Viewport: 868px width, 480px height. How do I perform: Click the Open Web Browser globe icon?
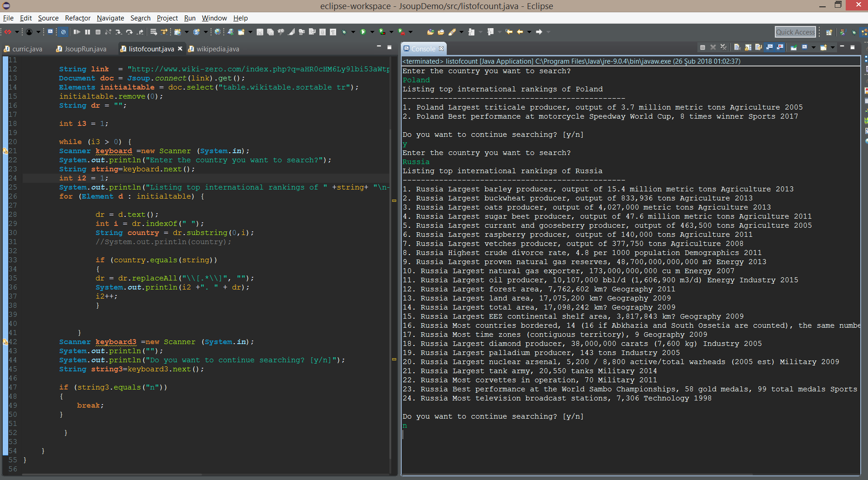click(x=217, y=32)
